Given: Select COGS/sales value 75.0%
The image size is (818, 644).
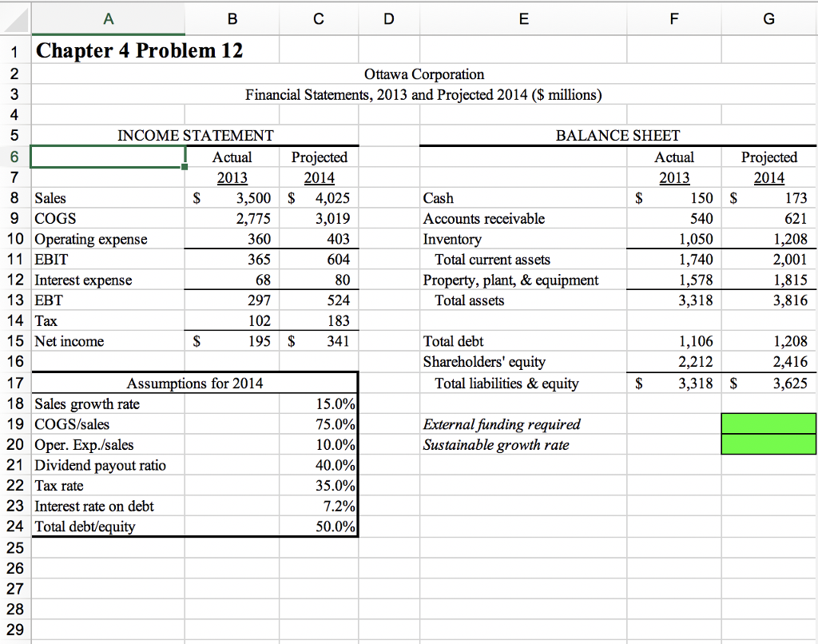Looking at the screenshot, I should (319, 423).
